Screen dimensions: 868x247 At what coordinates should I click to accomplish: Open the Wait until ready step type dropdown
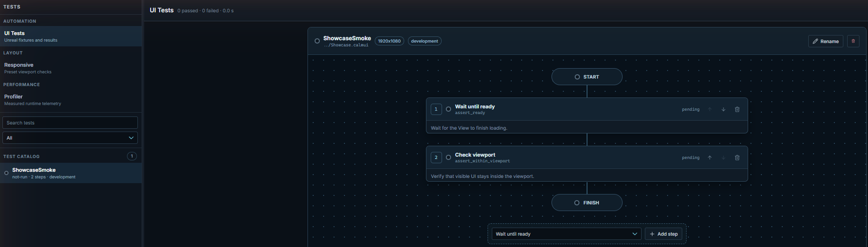tap(566, 234)
